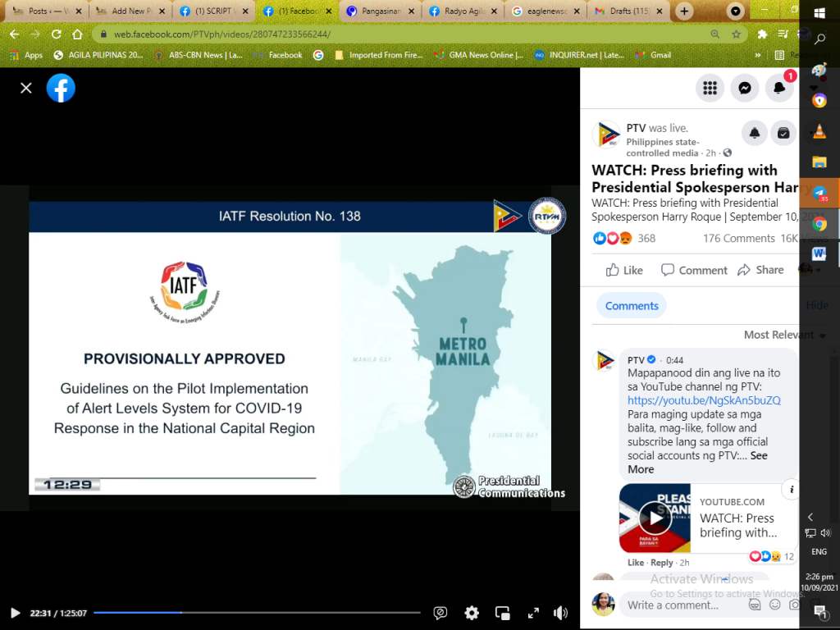Viewport: 840px width, 630px height.
Task: Open the youtu.be link in comment
Action: click(x=704, y=400)
